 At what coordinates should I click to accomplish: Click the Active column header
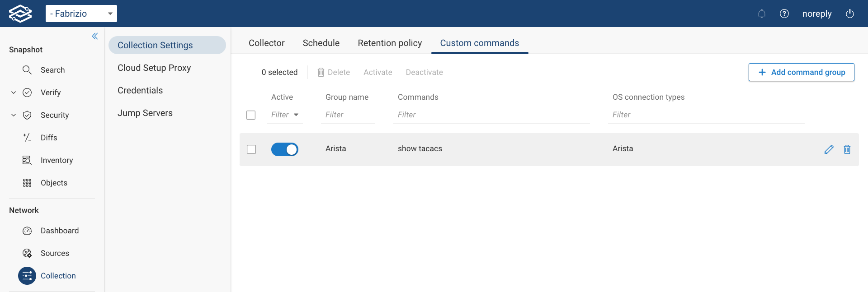click(282, 97)
